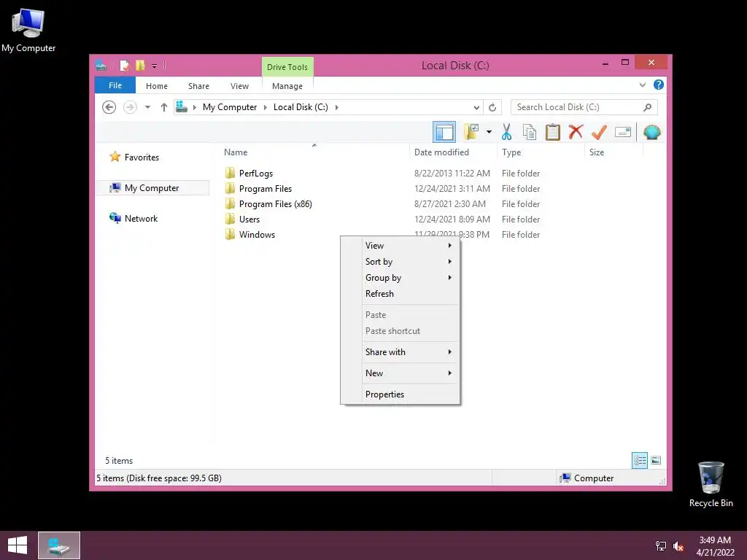Select the PerfLogs folder

click(256, 174)
